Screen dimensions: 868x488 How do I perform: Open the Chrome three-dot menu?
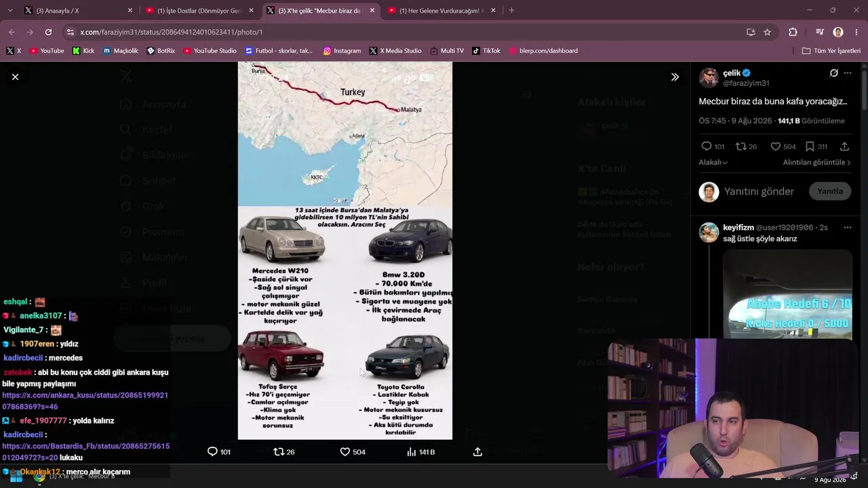coord(856,32)
